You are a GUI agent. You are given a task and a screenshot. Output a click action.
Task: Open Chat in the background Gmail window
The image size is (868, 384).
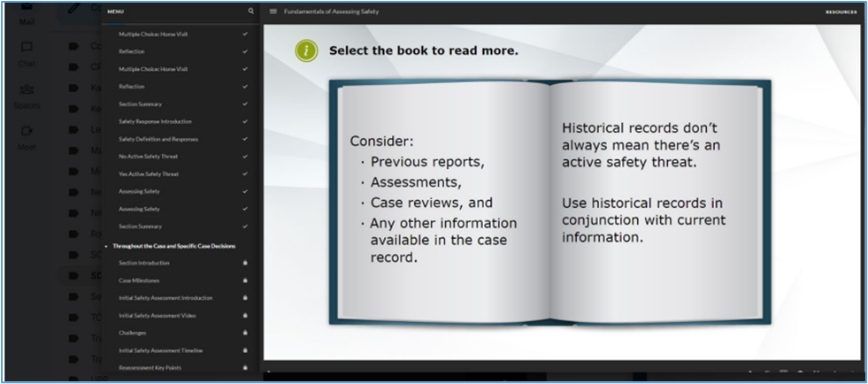[x=27, y=54]
